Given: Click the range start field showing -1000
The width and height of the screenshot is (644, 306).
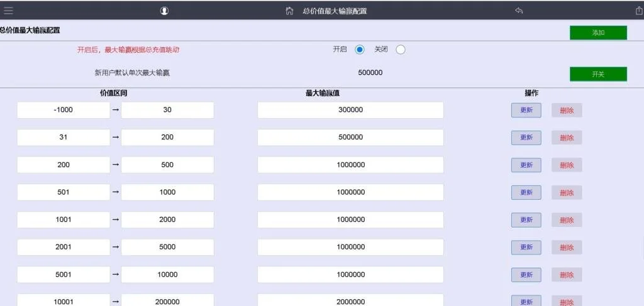Looking at the screenshot, I should click(64, 110).
